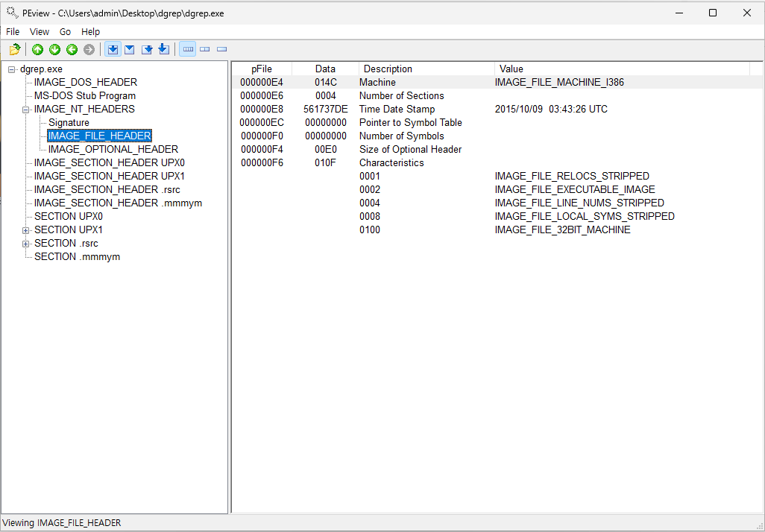
Task: Click IMAGE_FILE_LOCAL_SYMS_STRIPPED value
Action: click(x=585, y=217)
